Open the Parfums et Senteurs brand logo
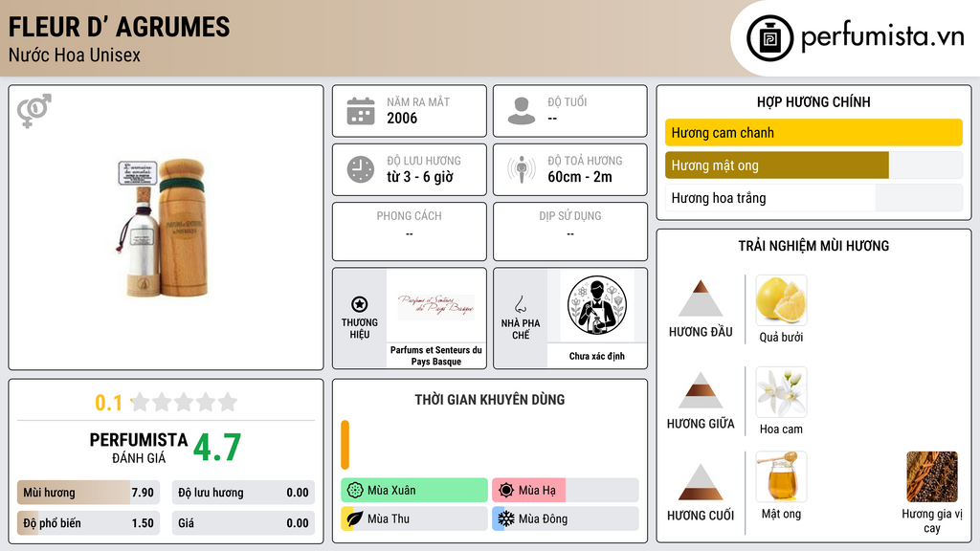The image size is (980, 551). tap(435, 306)
